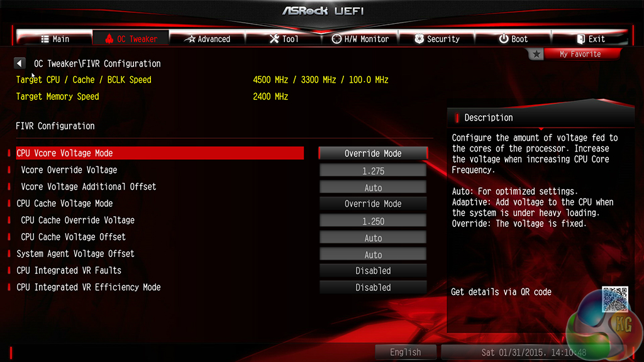Click the Exit door icon
Viewport: 644px width, 362px height.
pyautogui.click(x=580, y=39)
